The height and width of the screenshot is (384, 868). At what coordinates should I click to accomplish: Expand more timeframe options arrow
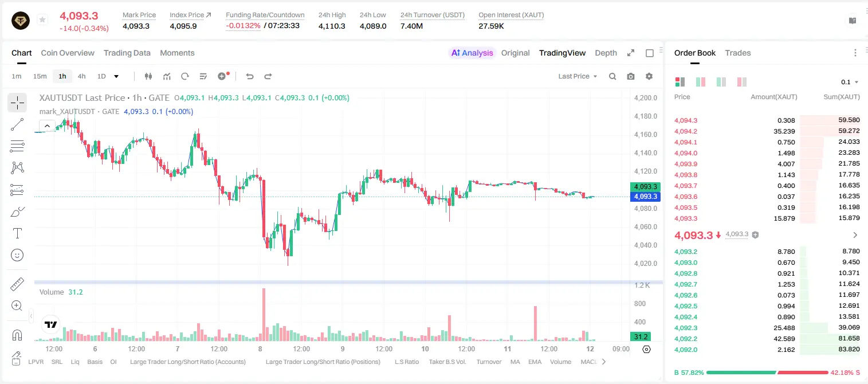tap(116, 76)
